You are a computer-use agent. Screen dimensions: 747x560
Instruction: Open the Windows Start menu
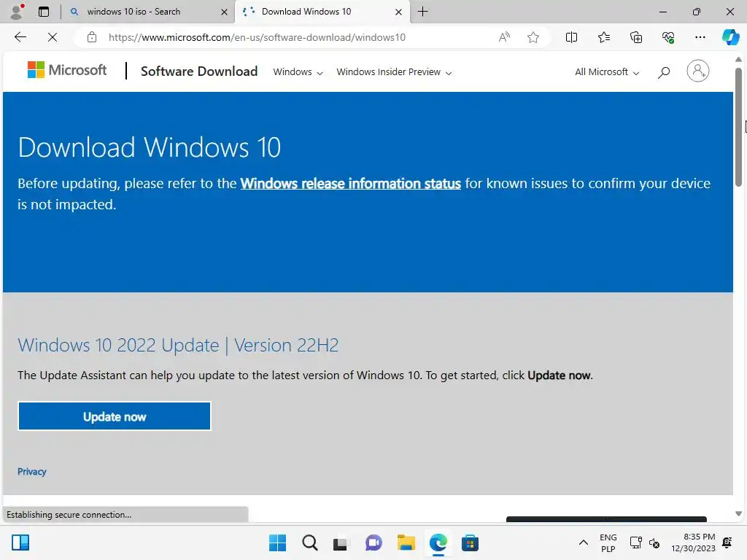277,542
